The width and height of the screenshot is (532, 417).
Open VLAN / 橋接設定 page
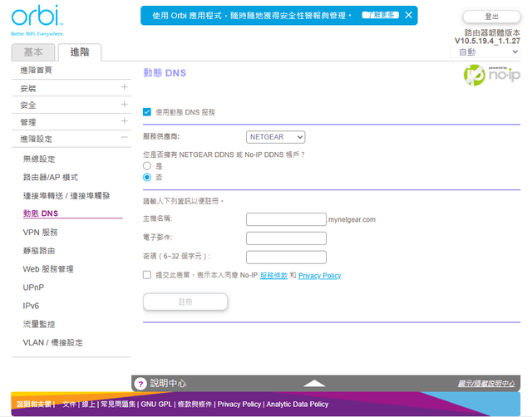52,342
